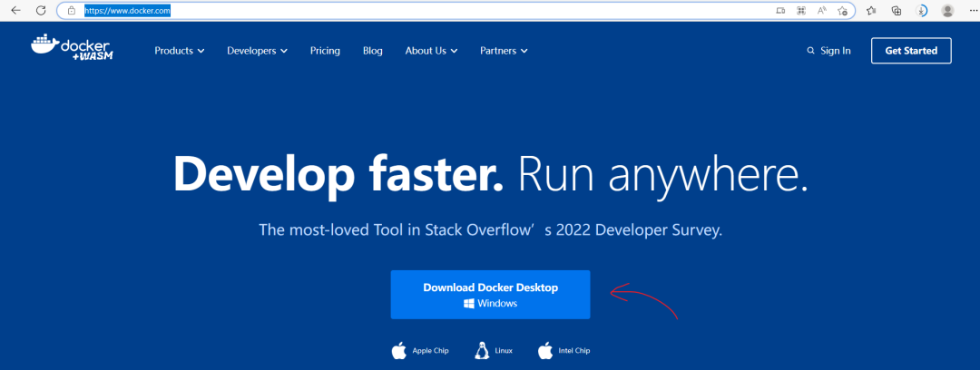Viewport: 980px width, 370px height.
Task: View site info via the lock icon
Action: tap(72, 11)
